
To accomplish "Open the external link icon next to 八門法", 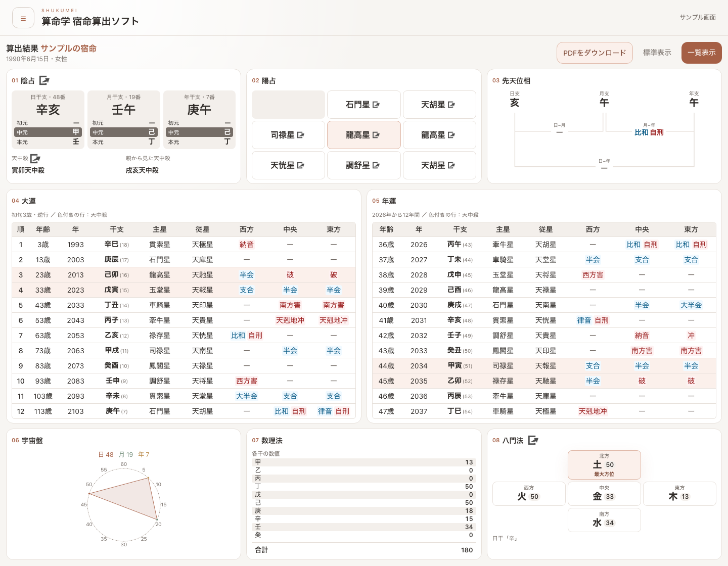I will coord(533,440).
